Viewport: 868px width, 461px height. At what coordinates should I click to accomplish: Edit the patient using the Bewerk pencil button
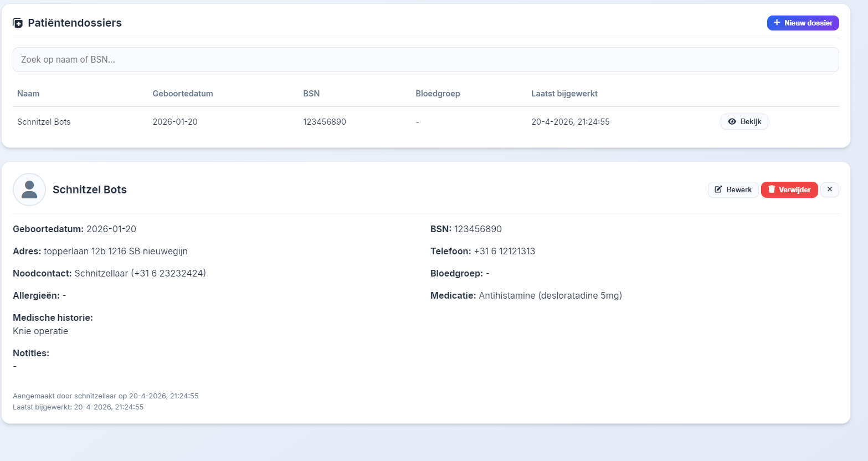(x=733, y=189)
